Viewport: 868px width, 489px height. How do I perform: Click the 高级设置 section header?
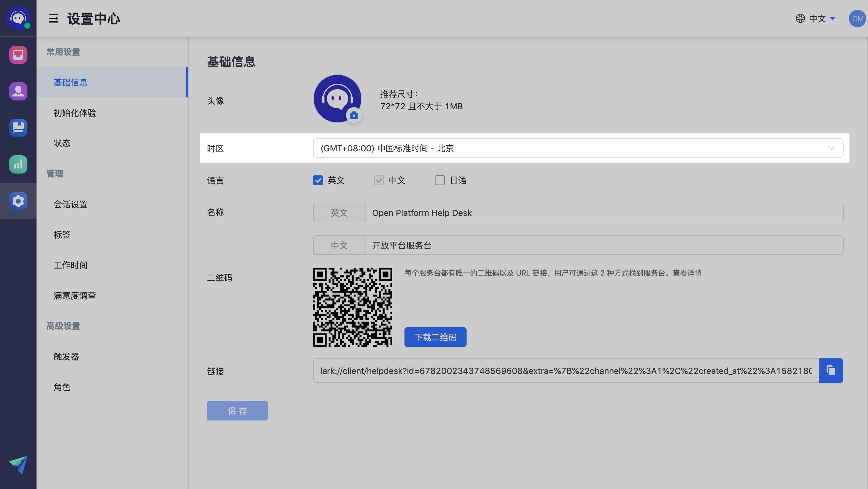coord(63,326)
